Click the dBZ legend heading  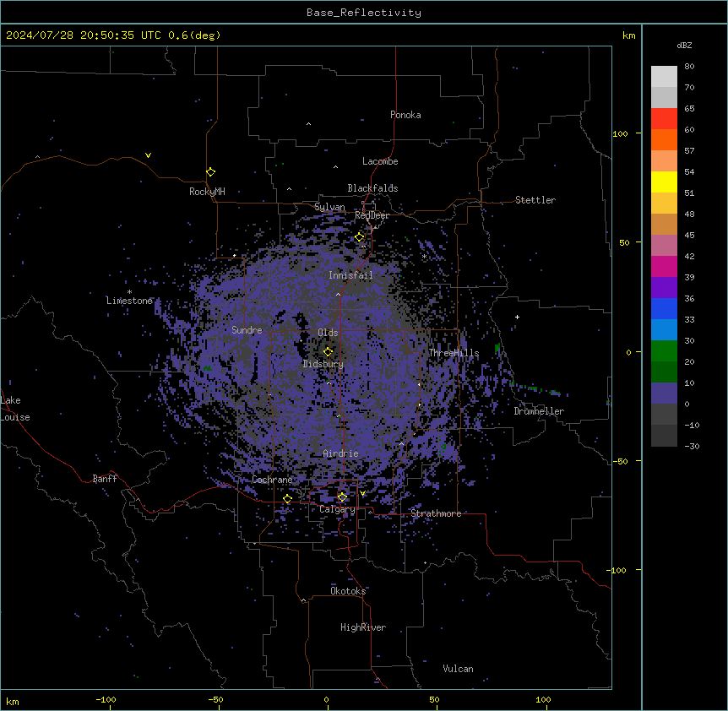(x=684, y=45)
